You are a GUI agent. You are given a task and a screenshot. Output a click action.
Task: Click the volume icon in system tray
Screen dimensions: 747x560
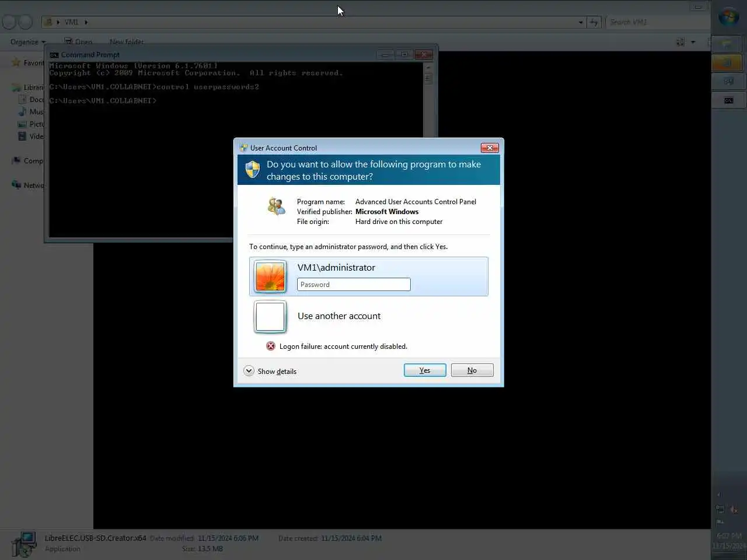(x=734, y=509)
